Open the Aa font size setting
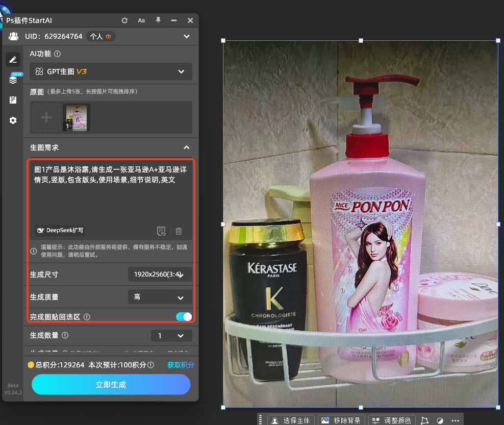 (x=141, y=20)
